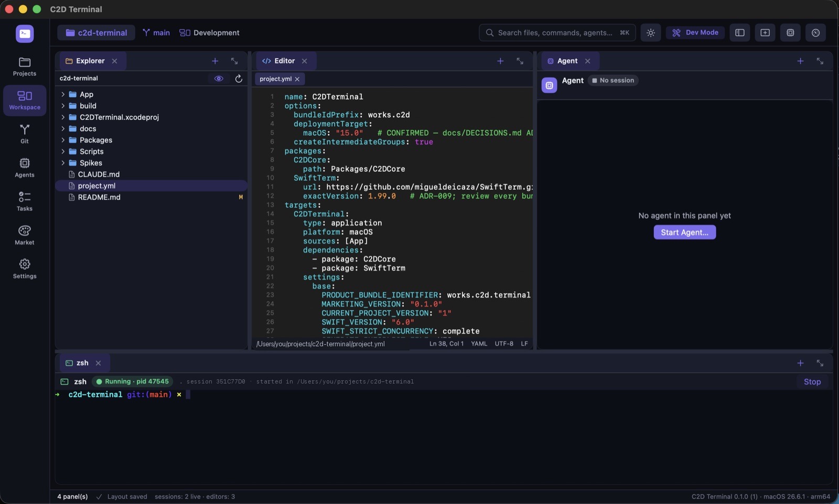Toggle the light/dark theme sun icon
Viewport: 839px width, 504px height.
click(x=651, y=32)
